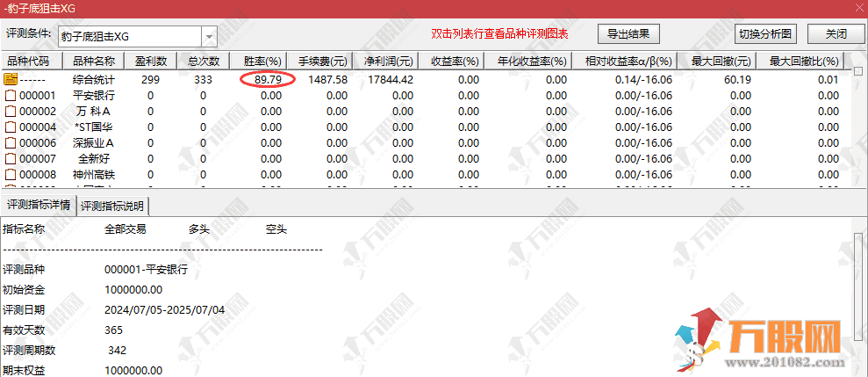Screen dimensions: 868x377
Task: Click the row icon for 000008 神州高铁
Action: click(x=10, y=175)
